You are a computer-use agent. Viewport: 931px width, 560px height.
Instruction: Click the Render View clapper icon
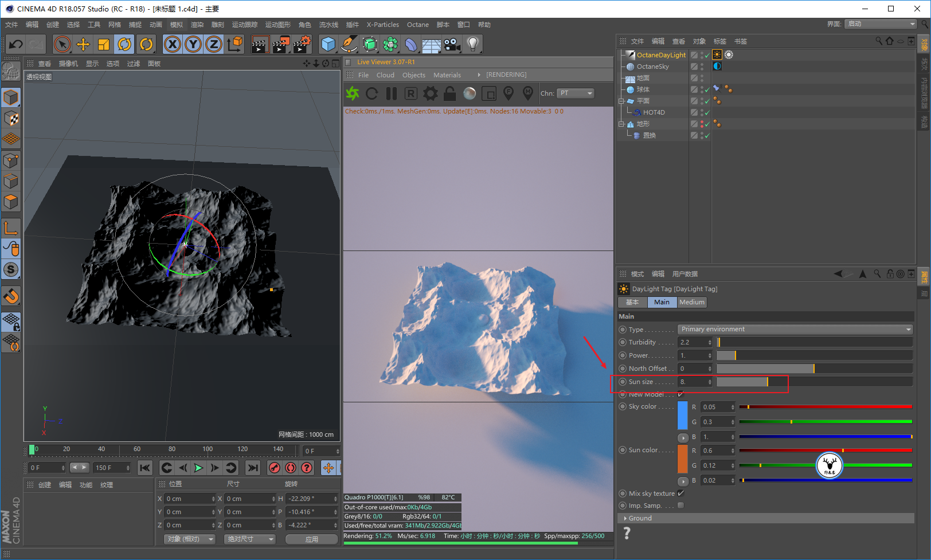tap(260, 44)
